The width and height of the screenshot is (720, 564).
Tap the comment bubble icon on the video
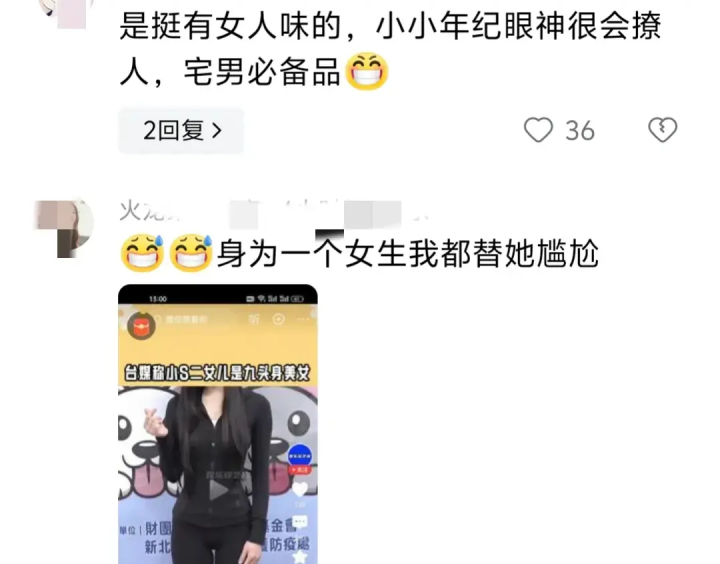point(300,522)
